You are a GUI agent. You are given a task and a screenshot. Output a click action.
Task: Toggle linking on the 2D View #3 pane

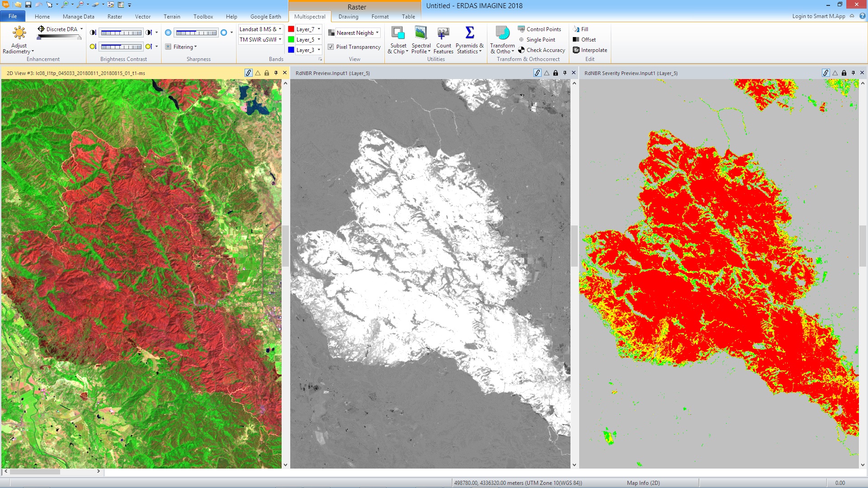248,72
